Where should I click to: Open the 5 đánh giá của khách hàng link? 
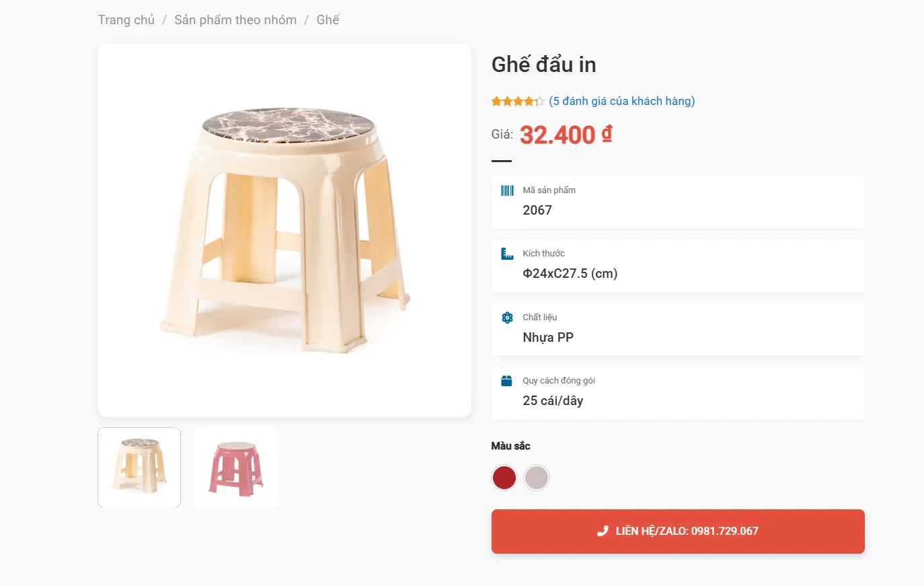click(x=622, y=101)
